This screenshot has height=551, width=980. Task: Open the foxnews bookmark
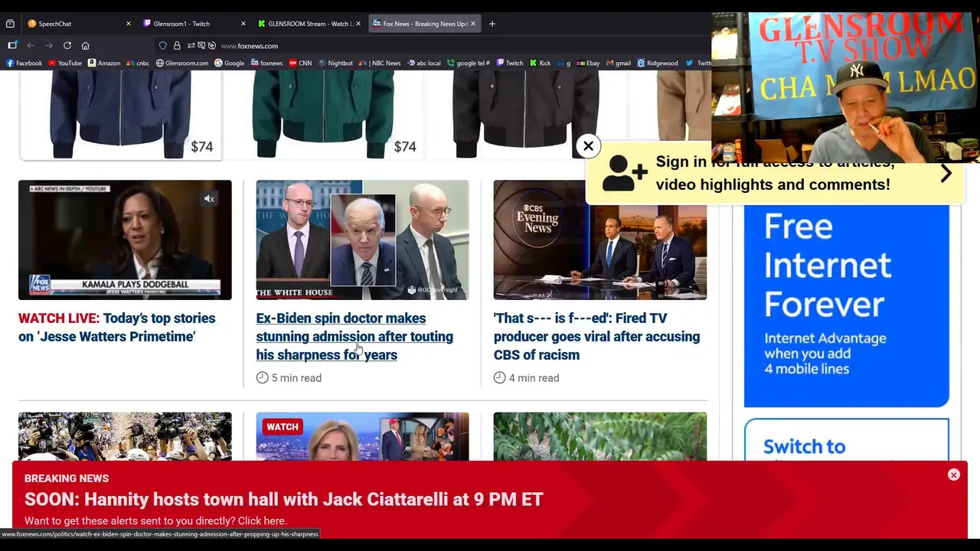[x=266, y=64]
